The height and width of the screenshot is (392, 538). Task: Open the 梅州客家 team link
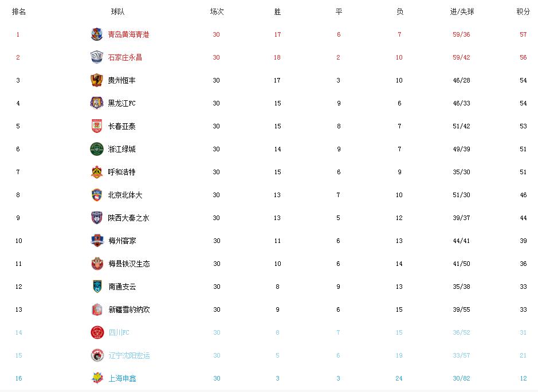(122, 241)
